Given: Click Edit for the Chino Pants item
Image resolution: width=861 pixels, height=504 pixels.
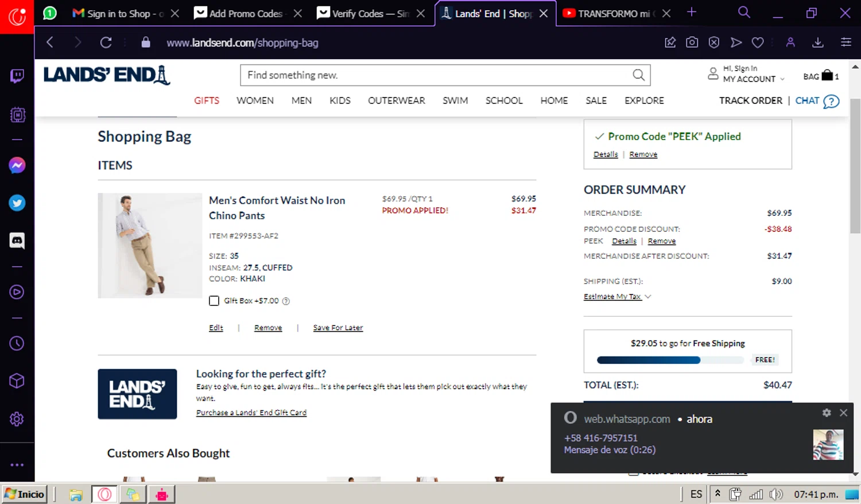Looking at the screenshot, I should point(216,328).
